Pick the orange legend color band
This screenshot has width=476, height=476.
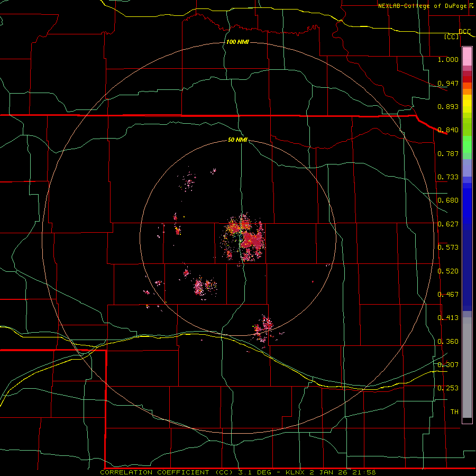467,91
